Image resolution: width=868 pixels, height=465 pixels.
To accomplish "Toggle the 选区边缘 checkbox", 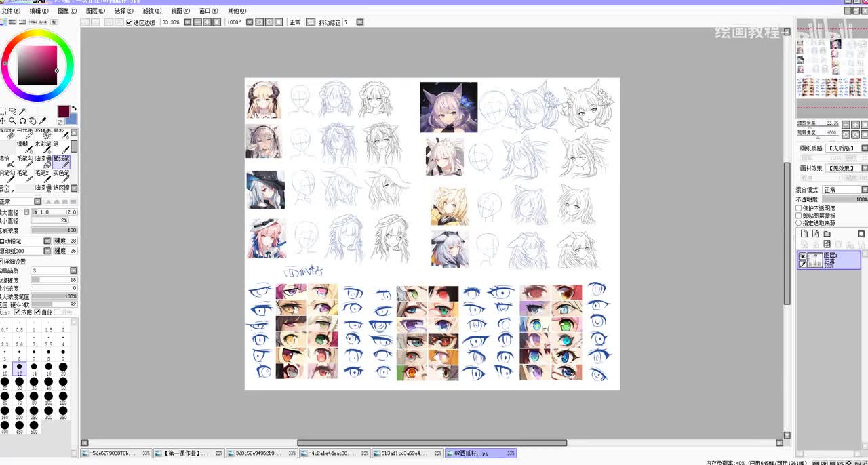I will pyautogui.click(x=129, y=22).
